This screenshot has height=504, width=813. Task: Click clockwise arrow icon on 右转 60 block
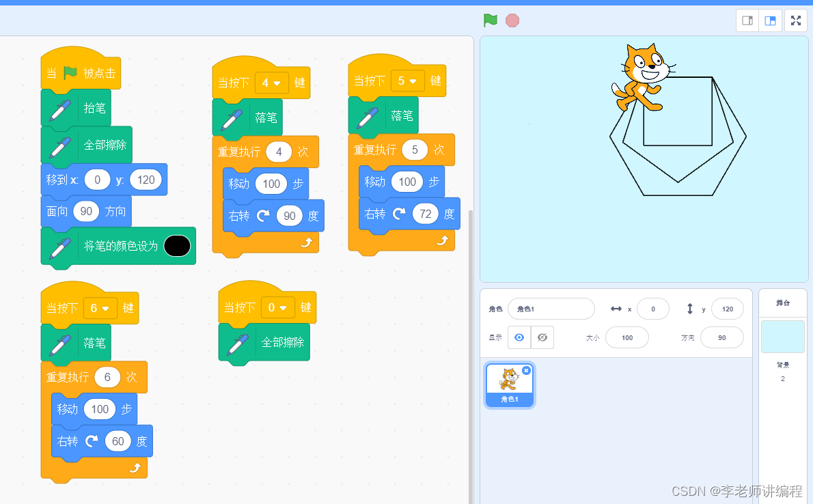(x=92, y=441)
